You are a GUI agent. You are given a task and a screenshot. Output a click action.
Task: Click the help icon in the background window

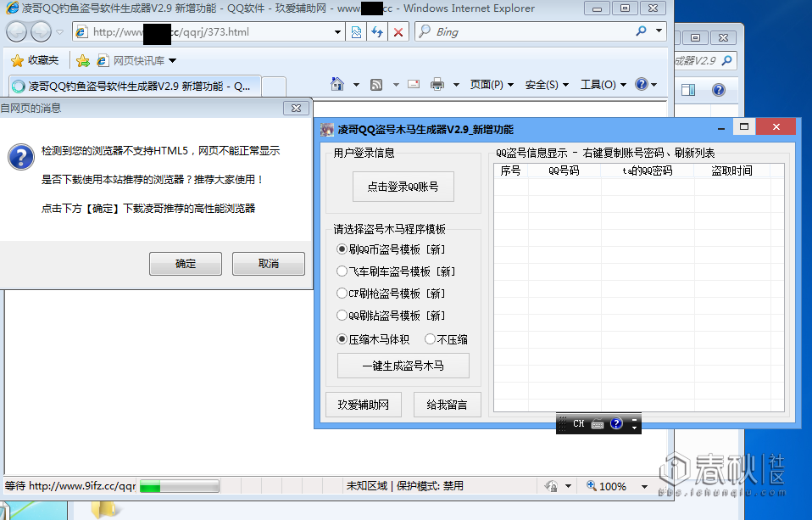tap(718, 90)
